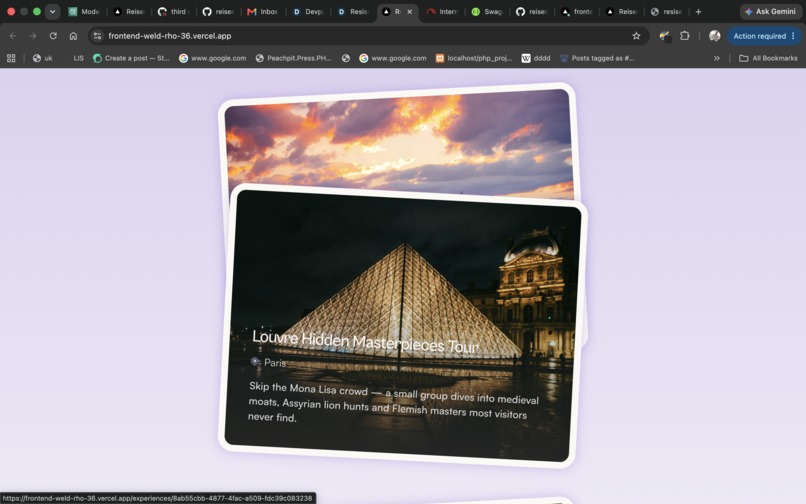Open the tab search dropdown arrow
Viewport: 806px width, 504px height.
pyautogui.click(x=52, y=11)
